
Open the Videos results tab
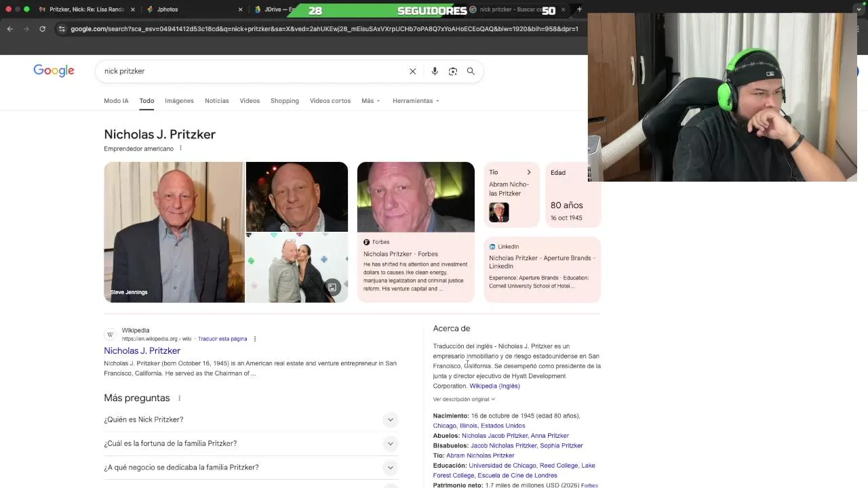[x=250, y=101]
